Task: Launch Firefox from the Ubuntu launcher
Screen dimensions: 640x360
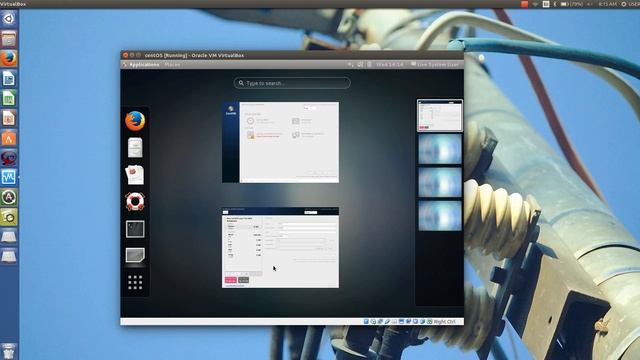Action: 9,58
